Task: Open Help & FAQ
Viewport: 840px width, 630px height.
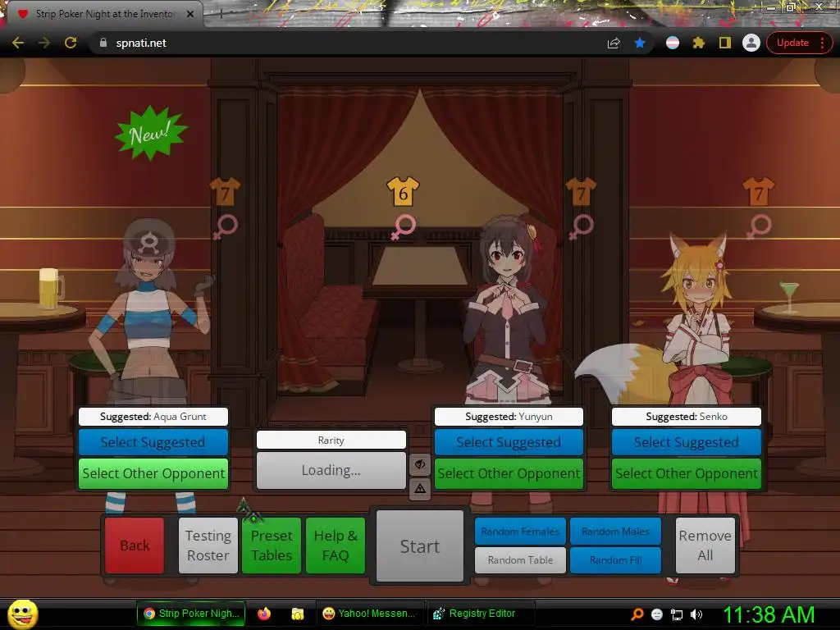Action: pos(336,546)
